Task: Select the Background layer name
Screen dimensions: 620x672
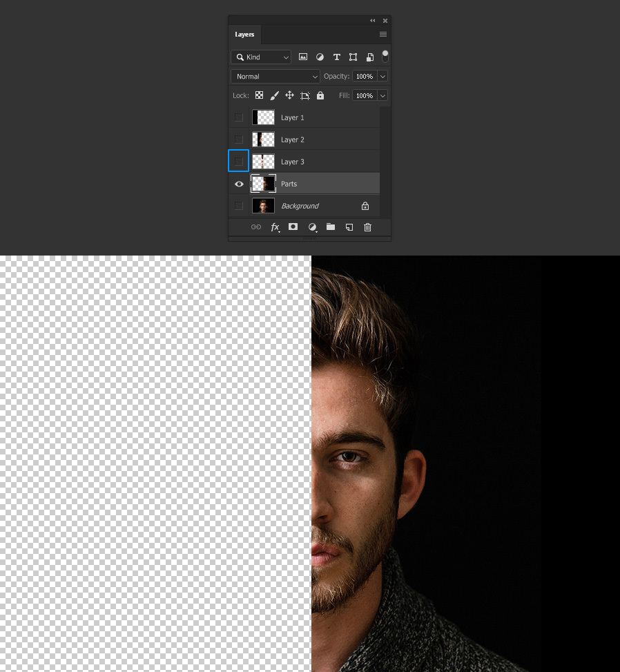Action: point(300,206)
